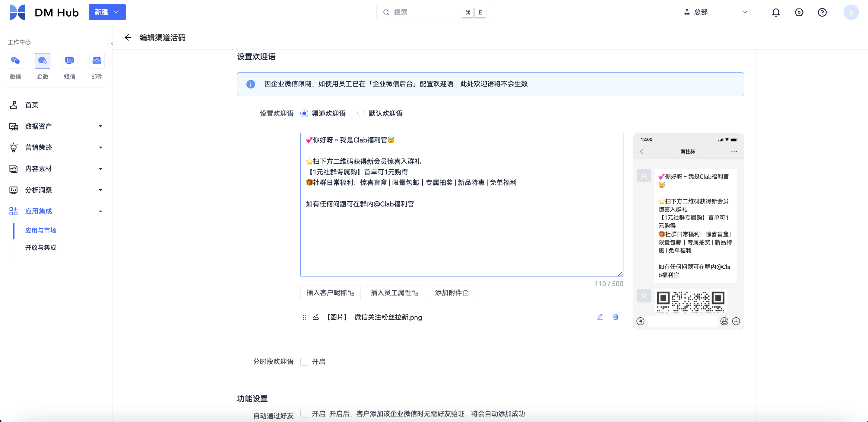
Task: Click the 110 / 500 character counter
Action: (609, 284)
